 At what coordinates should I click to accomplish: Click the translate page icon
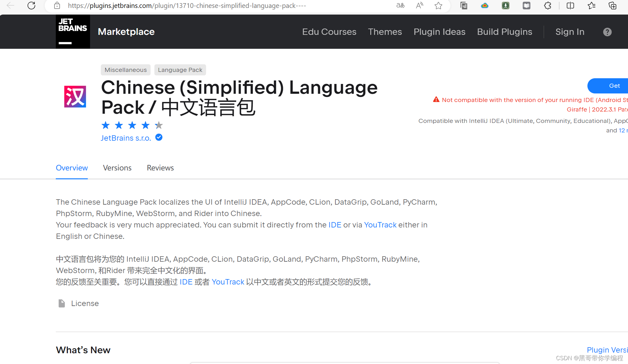pos(400,6)
